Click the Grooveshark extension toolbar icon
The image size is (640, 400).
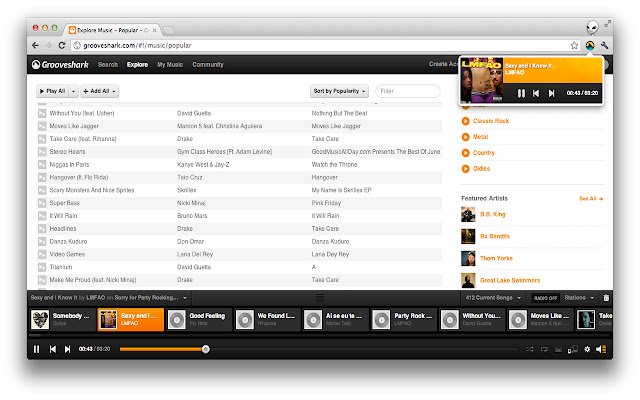[x=590, y=45]
